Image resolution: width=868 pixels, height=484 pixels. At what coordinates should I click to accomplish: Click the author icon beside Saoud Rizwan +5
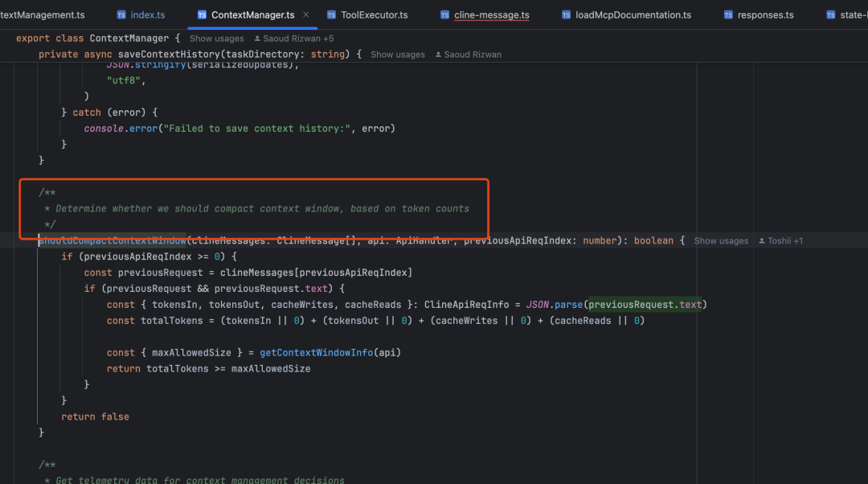click(x=257, y=39)
